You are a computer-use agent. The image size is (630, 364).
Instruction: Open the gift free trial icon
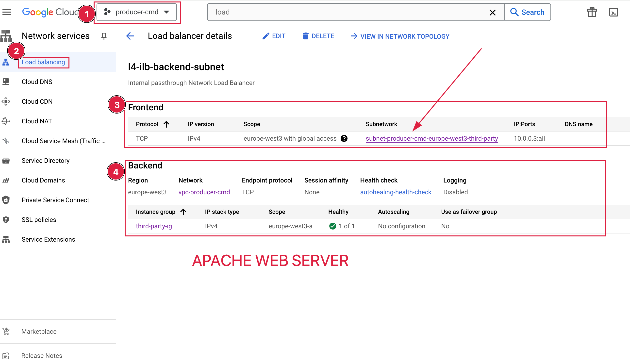pyautogui.click(x=592, y=12)
